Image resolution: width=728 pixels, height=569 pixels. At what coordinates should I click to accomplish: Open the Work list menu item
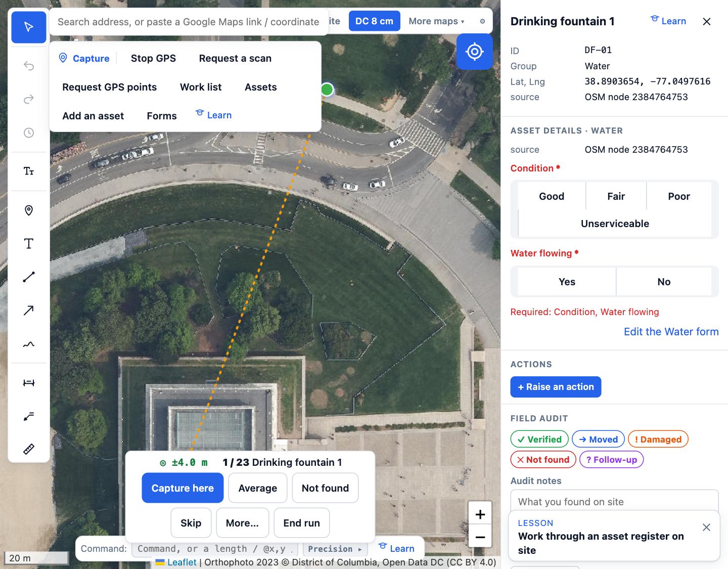(201, 87)
